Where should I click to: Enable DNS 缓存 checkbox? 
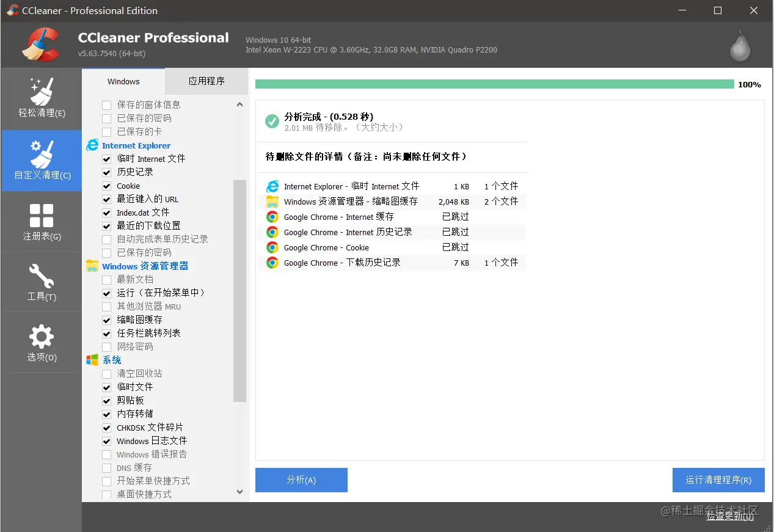point(107,468)
